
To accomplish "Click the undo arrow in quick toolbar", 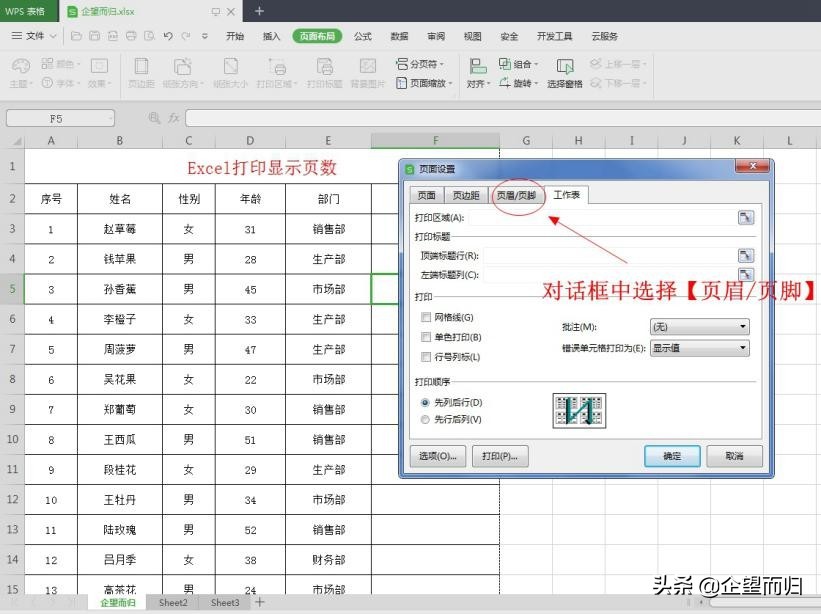I will pyautogui.click(x=168, y=36).
